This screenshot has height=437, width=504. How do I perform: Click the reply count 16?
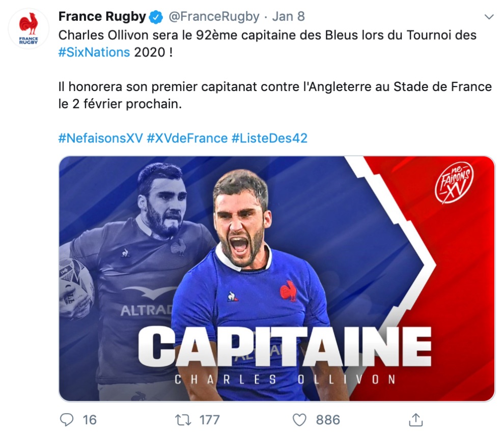click(90, 420)
